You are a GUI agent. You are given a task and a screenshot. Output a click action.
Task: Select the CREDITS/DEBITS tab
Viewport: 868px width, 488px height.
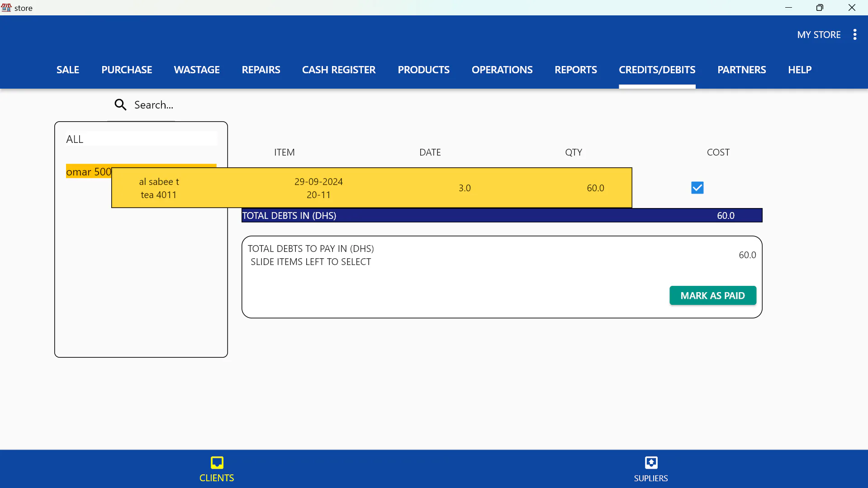coord(657,70)
